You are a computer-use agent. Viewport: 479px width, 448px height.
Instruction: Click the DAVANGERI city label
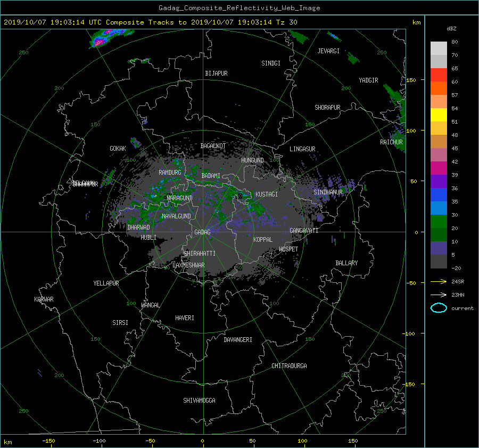coord(238,340)
